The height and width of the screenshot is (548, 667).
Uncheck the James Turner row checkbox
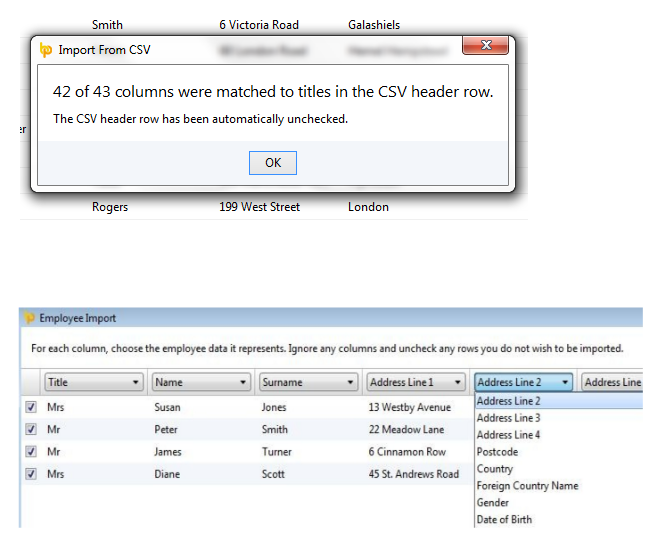[x=31, y=451]
